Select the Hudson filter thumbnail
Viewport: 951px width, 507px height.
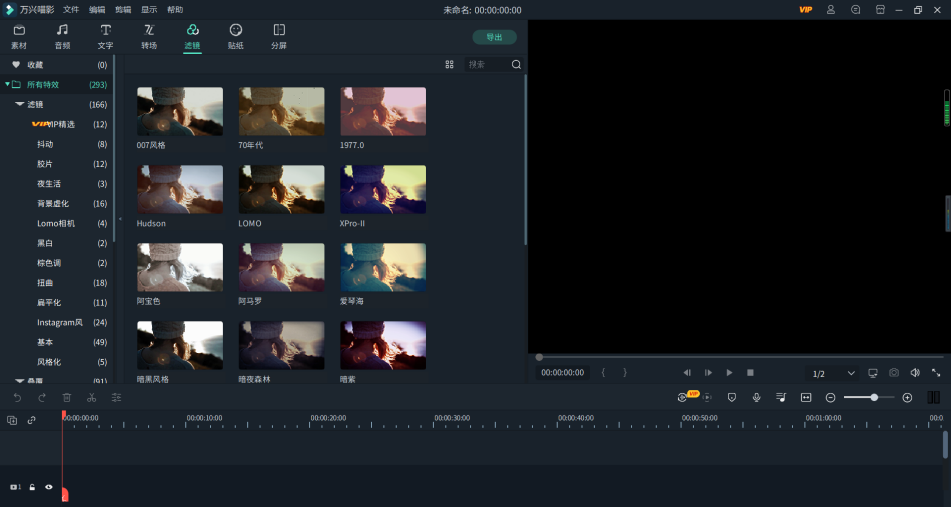click(180, 189)
